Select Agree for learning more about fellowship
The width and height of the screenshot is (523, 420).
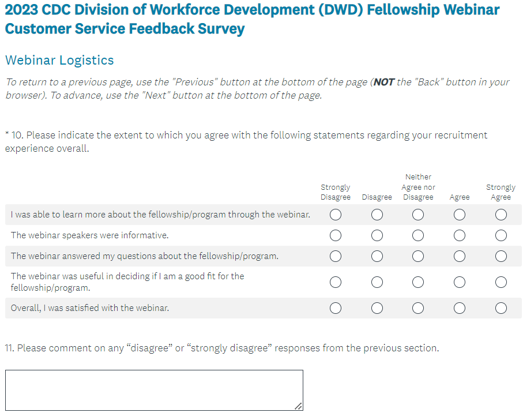coord(460,215)
